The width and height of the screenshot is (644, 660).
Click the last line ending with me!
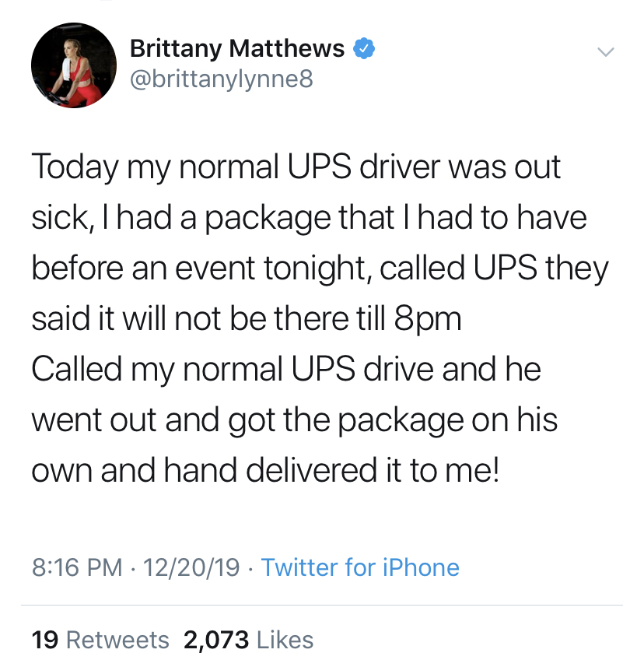click(x=265, y=471)
